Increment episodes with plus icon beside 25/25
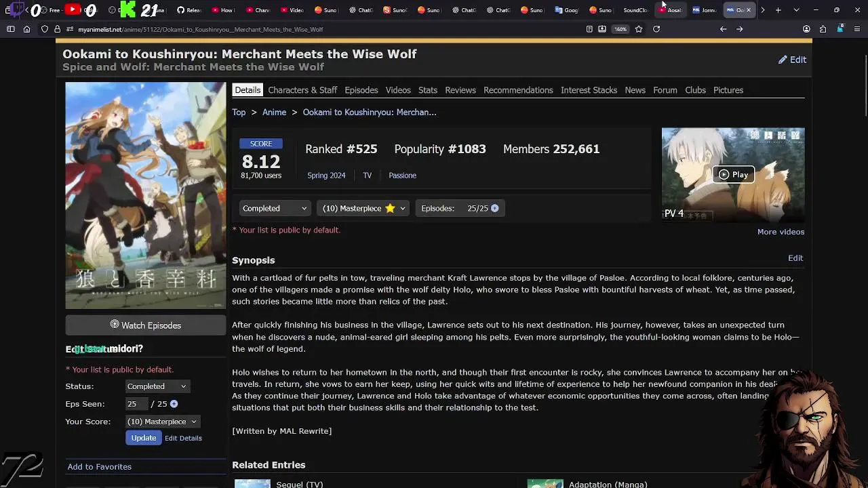 pos(494,208)
